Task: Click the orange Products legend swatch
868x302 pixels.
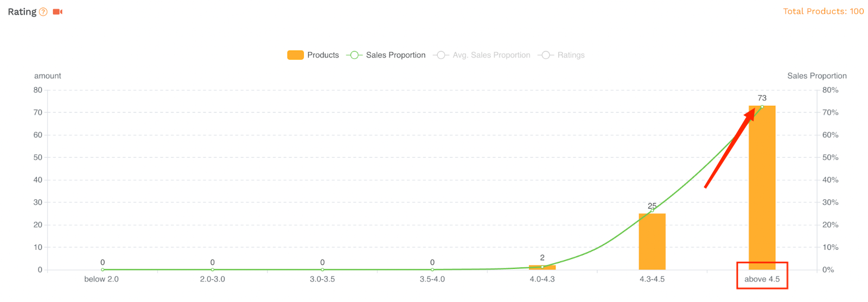Action: [295, 55]
